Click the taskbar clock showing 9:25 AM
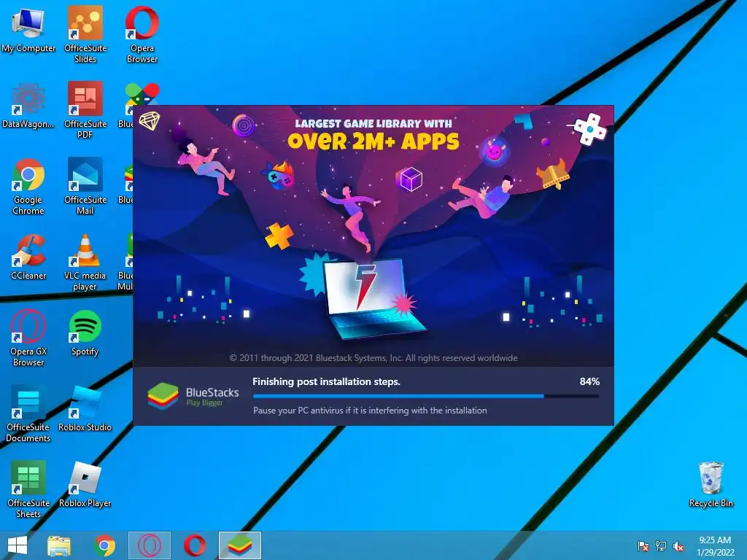 (715, 546)
